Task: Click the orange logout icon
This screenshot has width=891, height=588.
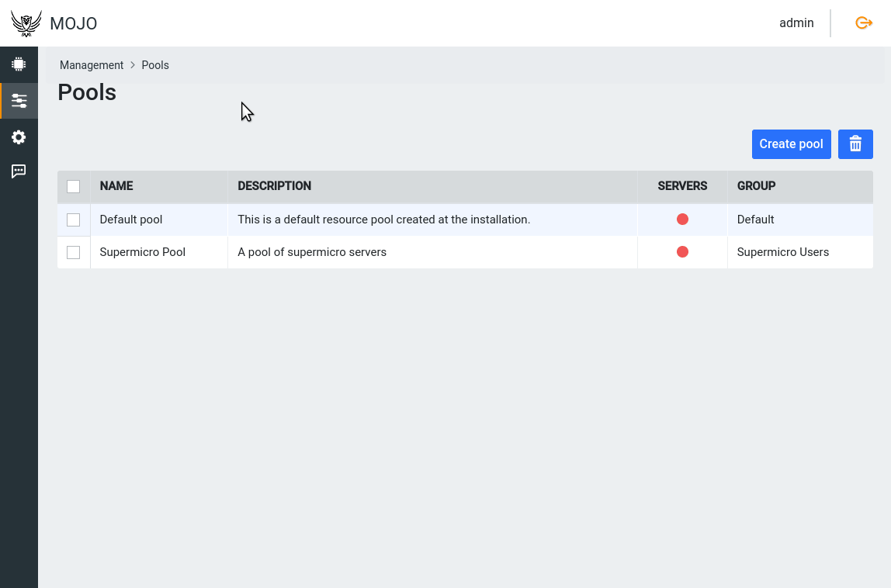Action: (864, 23)
